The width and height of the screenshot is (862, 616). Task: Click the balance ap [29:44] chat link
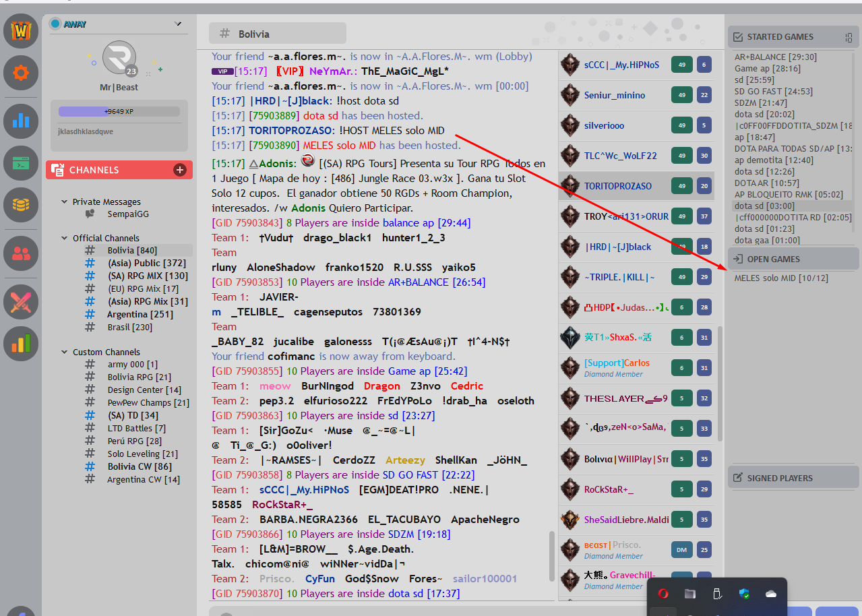pyautogui.click(x=427, y=222)
